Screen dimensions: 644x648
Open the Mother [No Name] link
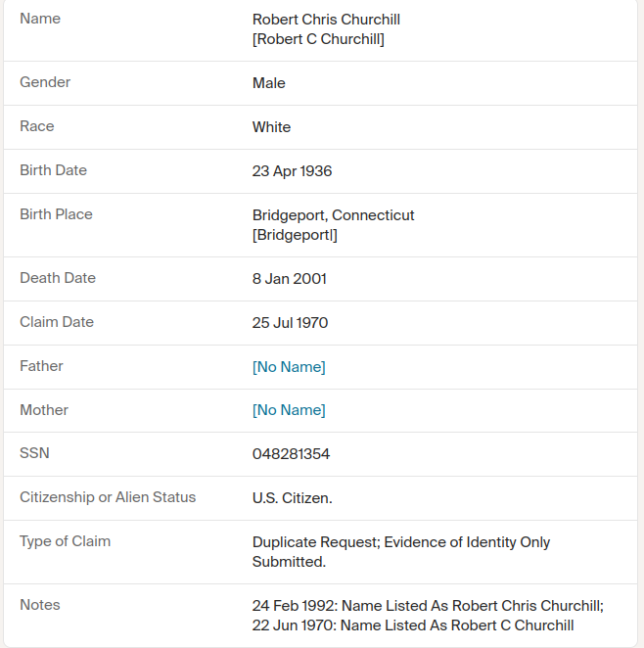click(289, 410)
